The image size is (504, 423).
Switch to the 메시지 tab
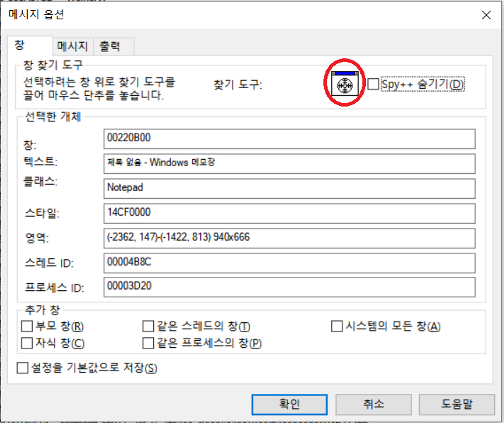point(73,46)
